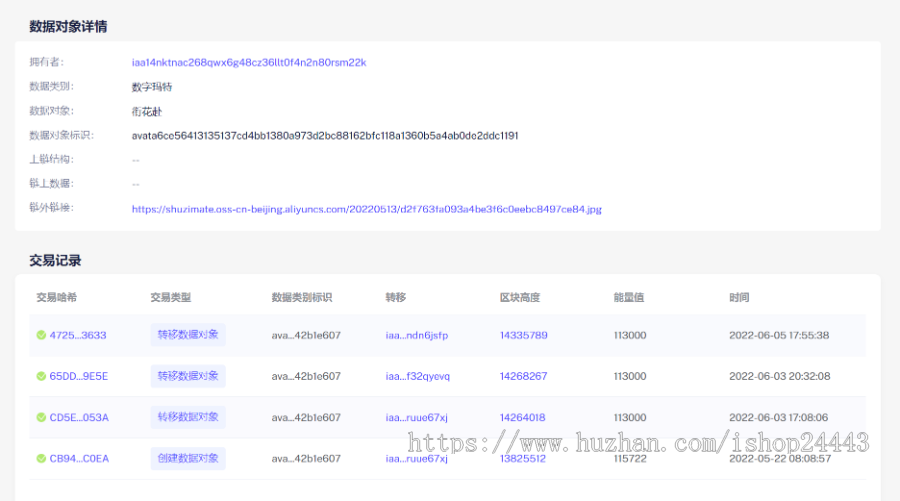Click the 交易类型 column header
This screenshot has height=501, width=900.
[x=171, y=297]
